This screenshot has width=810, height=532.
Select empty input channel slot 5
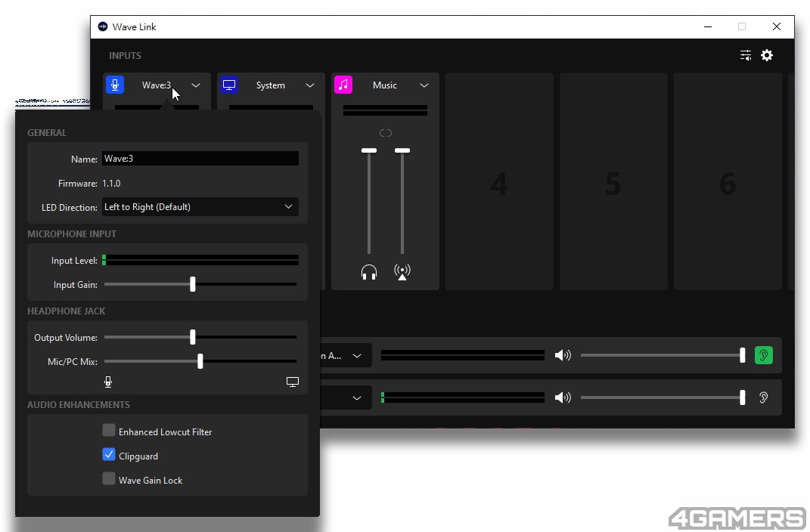[613, 181]
